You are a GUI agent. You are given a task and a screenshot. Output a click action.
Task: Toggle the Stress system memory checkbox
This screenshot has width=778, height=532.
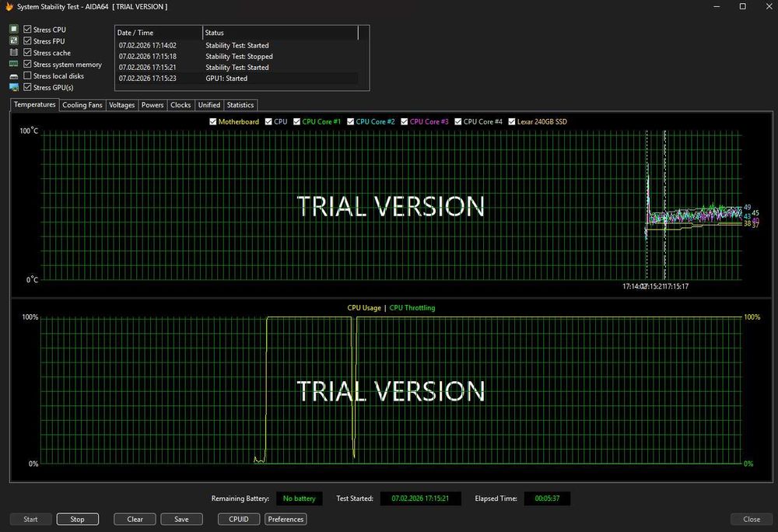pyautogui.click(x=27, y=64)
